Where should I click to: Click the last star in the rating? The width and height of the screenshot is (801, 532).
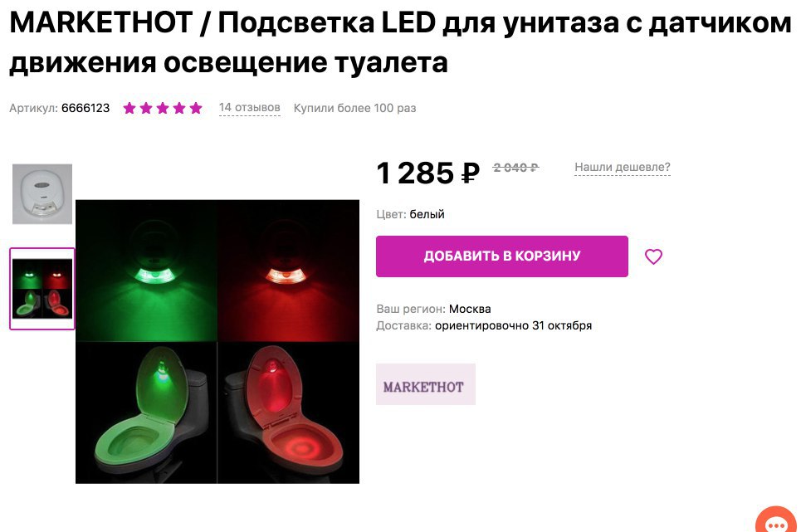pyautogui.click(x=196, y=108)
